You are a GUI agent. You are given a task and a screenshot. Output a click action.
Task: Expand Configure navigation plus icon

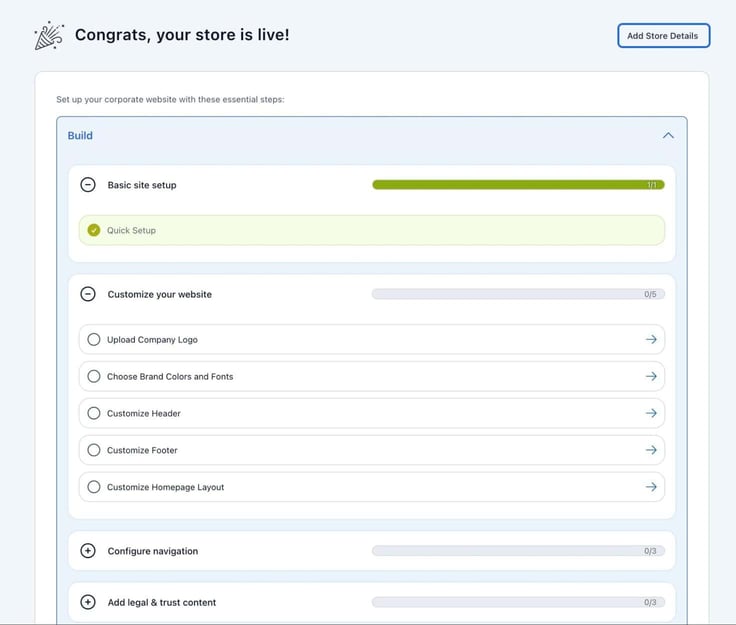coord(88,551)
